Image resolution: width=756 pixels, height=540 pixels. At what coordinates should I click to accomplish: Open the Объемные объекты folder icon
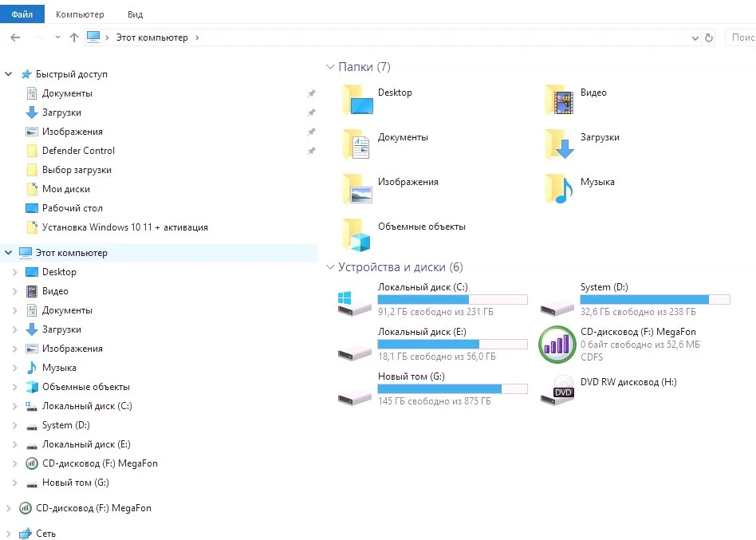tap(356, 233)
